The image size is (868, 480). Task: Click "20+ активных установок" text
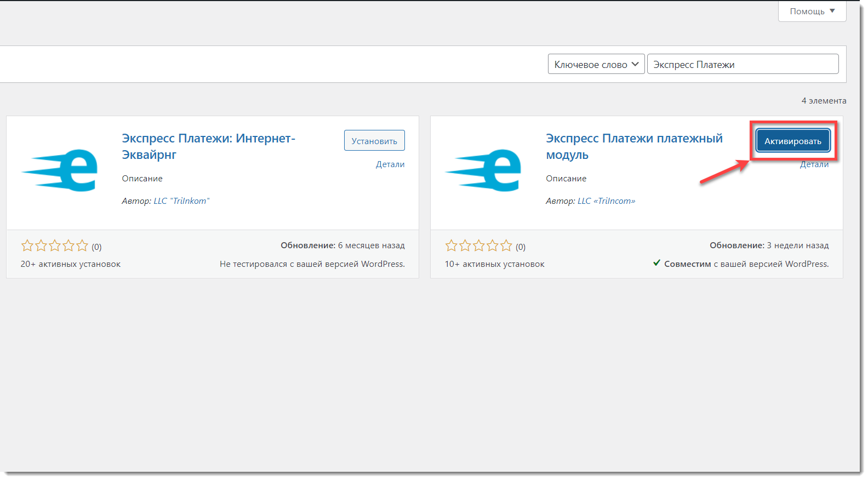click(x=71, y=264)
